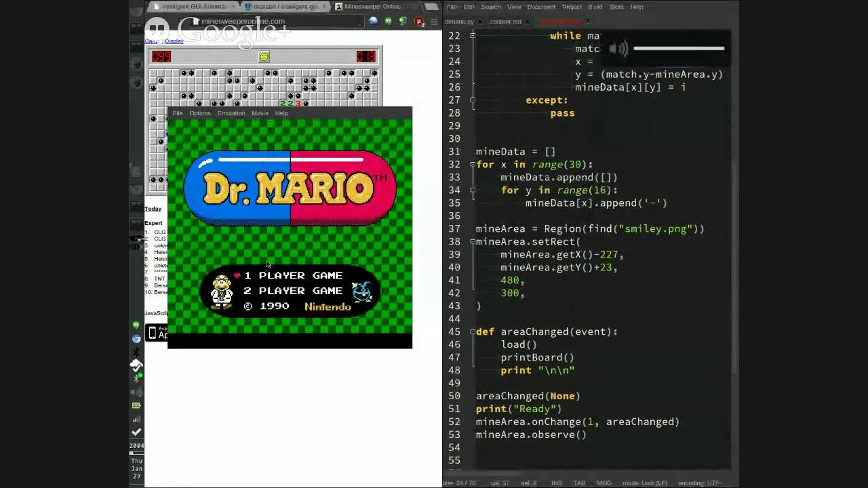
Task: Open the code editor Search menu
Action: (491, 7)
